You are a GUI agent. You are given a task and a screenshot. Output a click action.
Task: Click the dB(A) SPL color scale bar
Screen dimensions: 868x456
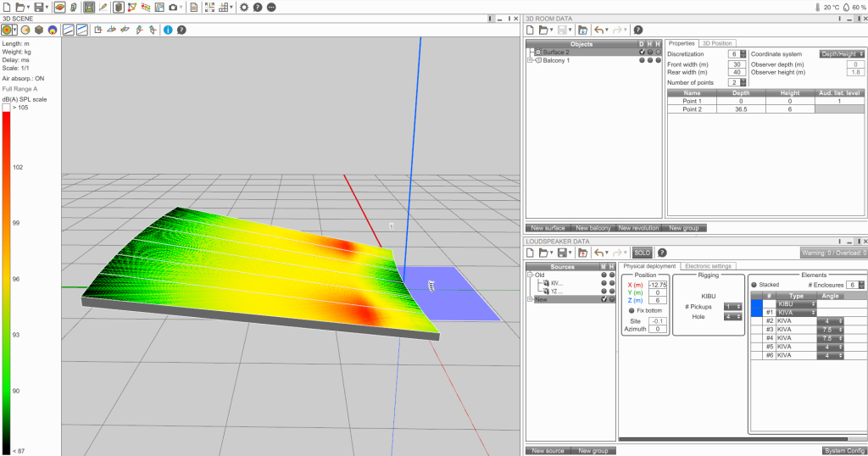[6, 280]
